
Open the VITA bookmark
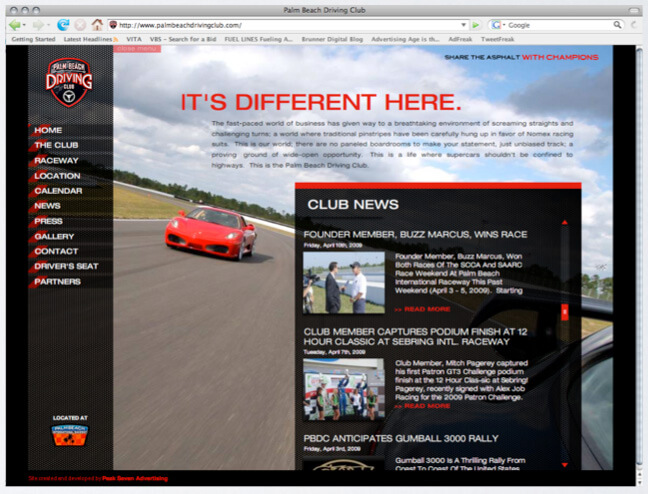click(x=134, y=39)
